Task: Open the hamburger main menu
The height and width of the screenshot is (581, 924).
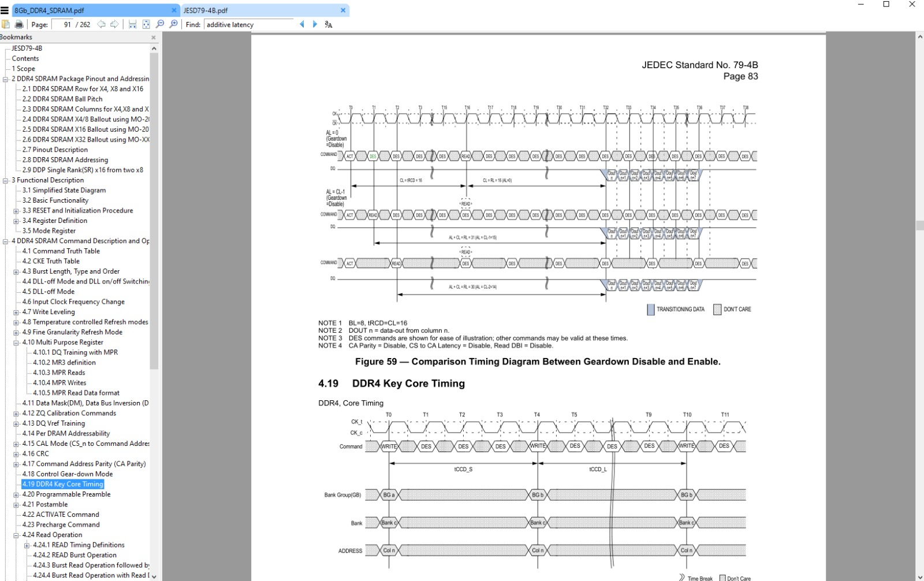Action: 5,10
